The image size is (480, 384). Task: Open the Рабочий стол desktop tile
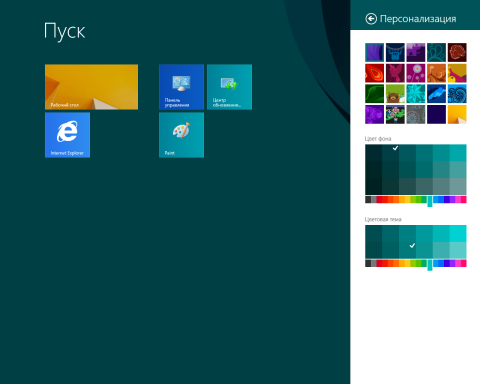91,87
